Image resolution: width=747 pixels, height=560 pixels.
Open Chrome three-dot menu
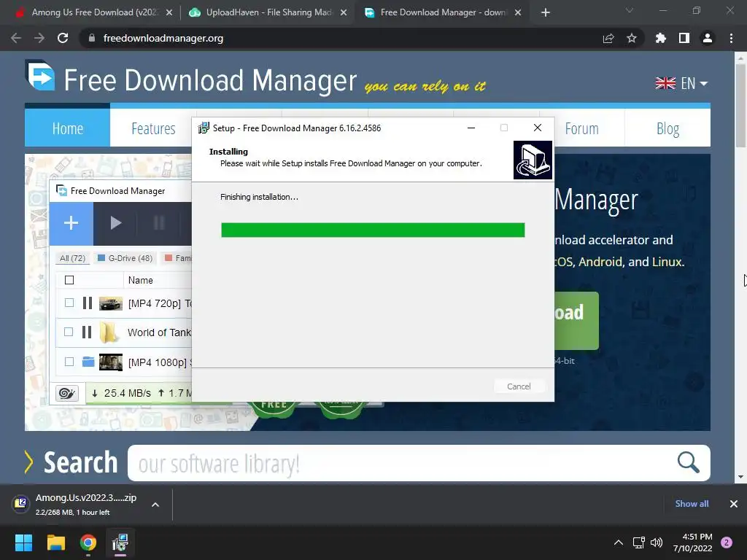731,38
